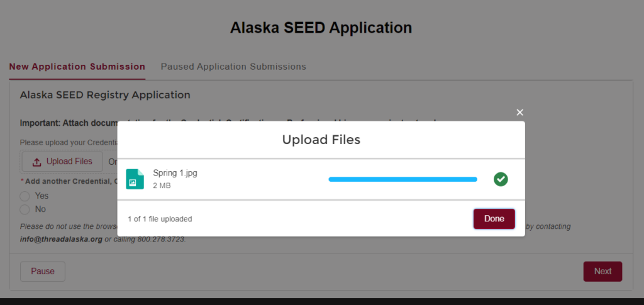This screenshot has height=305, width=644.
Task: Click the 1 of 1 file uploaded status
Action: tap(160, 219)
